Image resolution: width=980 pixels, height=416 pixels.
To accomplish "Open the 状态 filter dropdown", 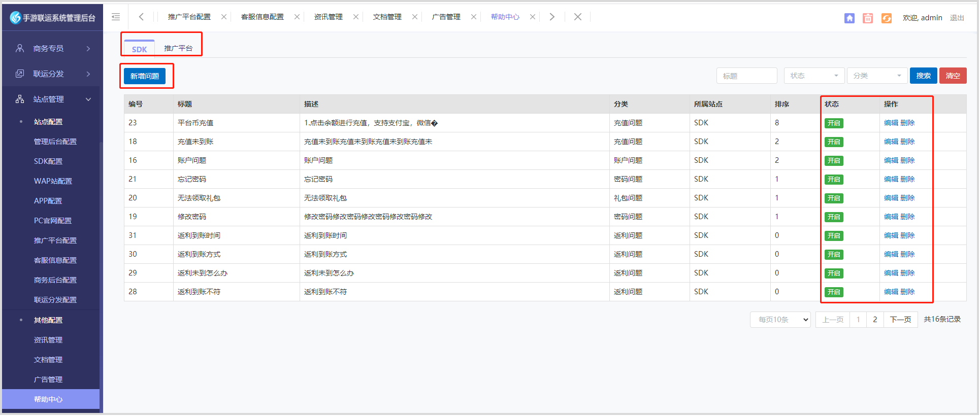I will [814, 76].
